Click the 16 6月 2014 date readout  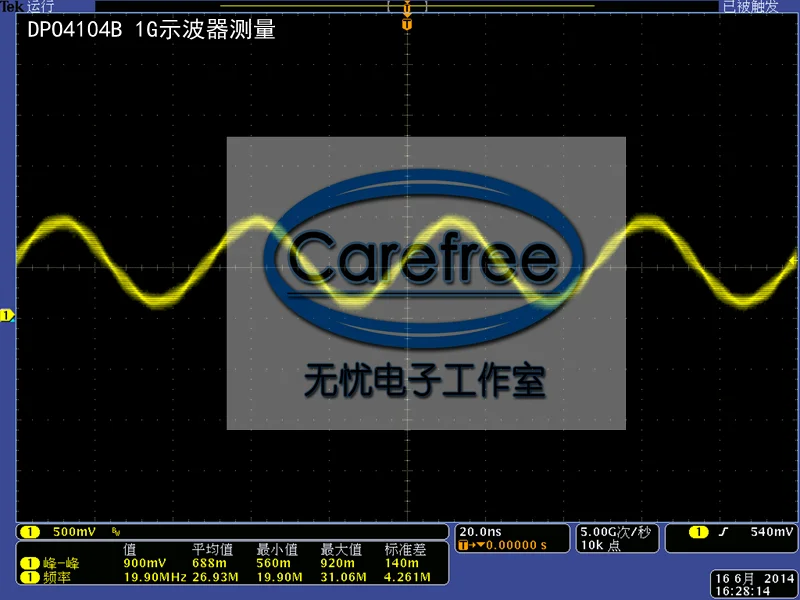[755, 578]
